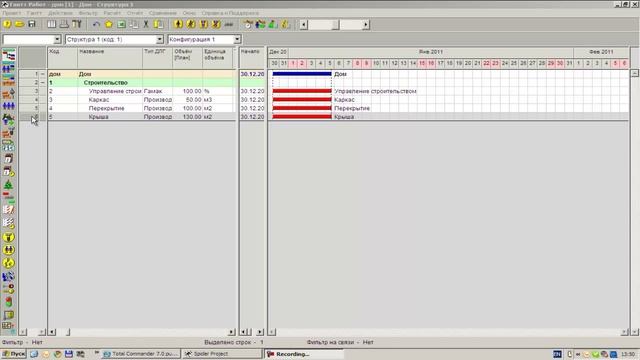Click the Начало column header
This screenshot has width=640, height=360.
[x=252, y=58]
